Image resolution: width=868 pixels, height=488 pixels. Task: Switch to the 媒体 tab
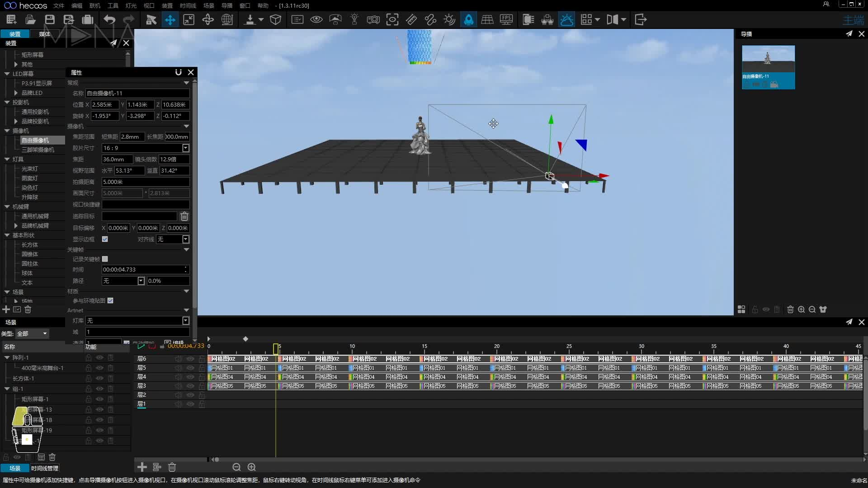tap(44, 34)
